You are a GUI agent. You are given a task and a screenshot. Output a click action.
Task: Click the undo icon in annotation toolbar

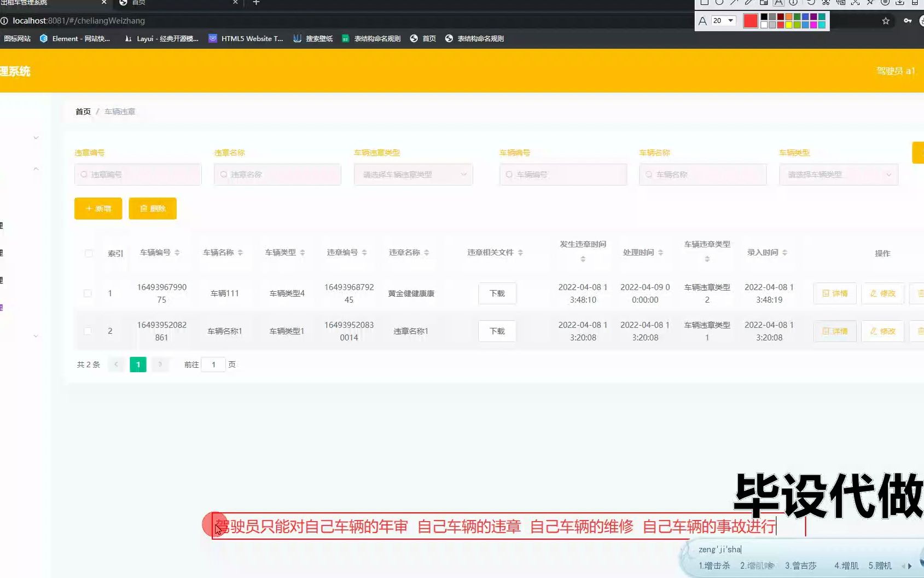810,3
